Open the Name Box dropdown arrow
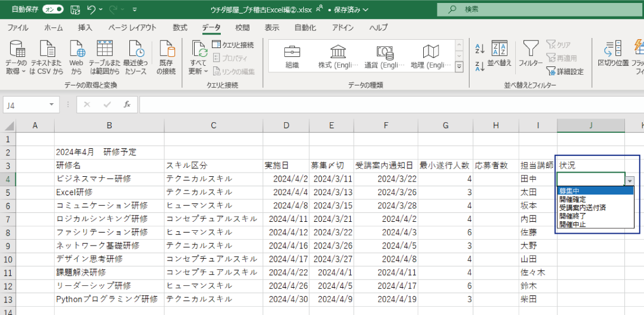Screen dimensions: 644x315 (x=52, y=104)
